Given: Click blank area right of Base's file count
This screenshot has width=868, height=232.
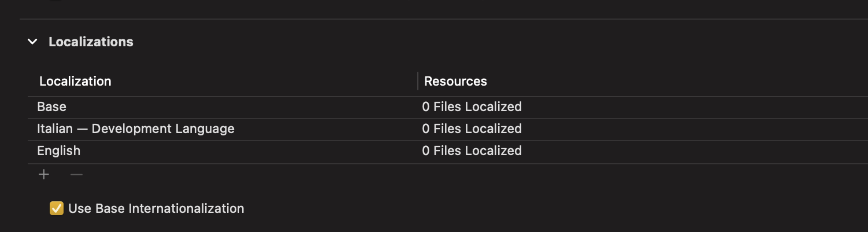Looking at the screenshot, I should tap(693, 107).
